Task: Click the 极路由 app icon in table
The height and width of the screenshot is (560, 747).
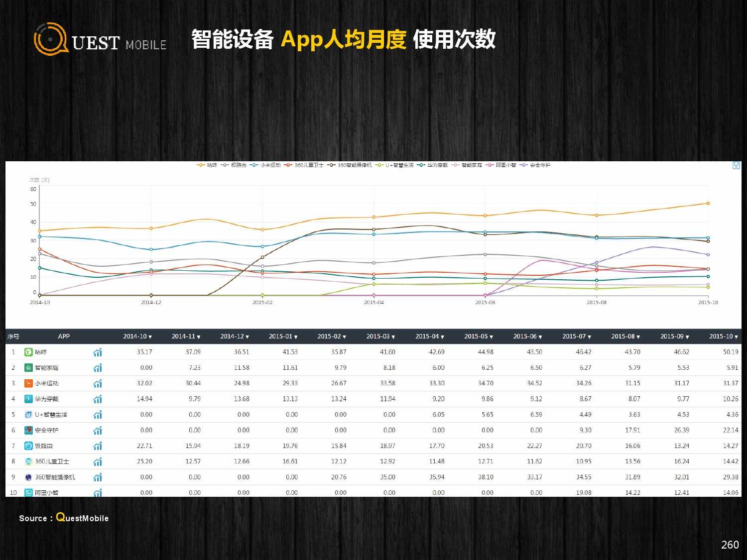Action: point(28,446)
